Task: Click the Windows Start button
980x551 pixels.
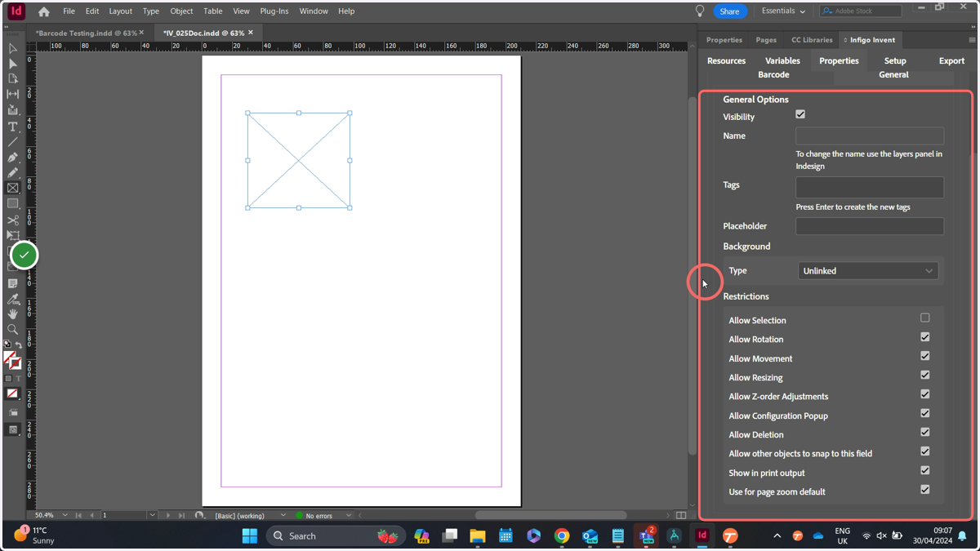Action: pyautogui.click(x=250, y=536)
